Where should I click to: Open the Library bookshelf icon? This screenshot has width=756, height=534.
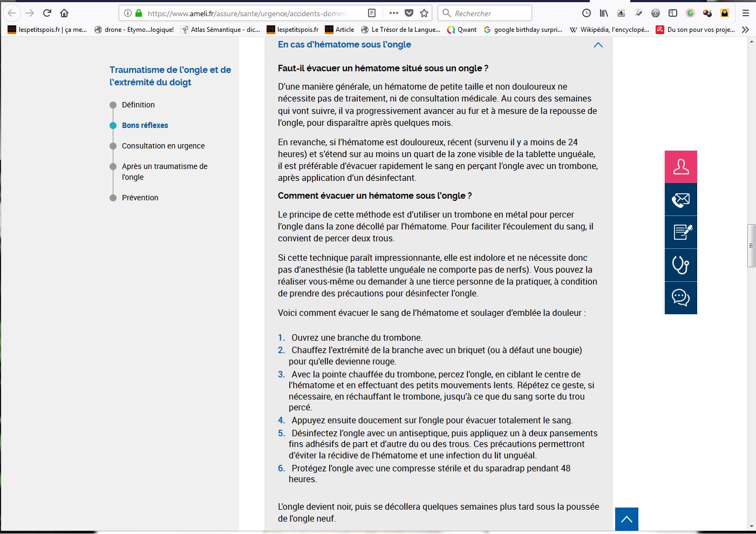point(604,13)
